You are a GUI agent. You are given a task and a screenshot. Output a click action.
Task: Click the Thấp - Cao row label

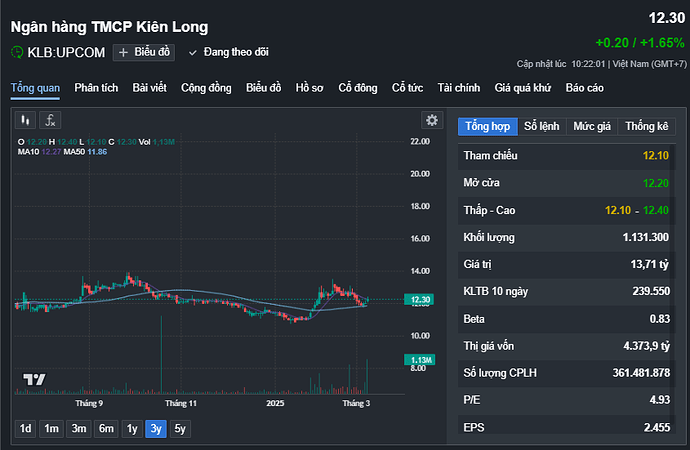(x=489, y=210)
